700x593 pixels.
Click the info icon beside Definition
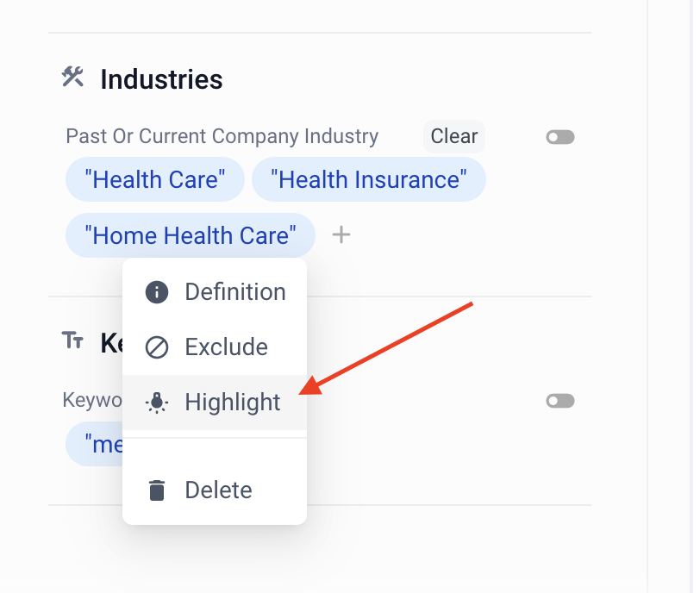[x=156, y=292]
